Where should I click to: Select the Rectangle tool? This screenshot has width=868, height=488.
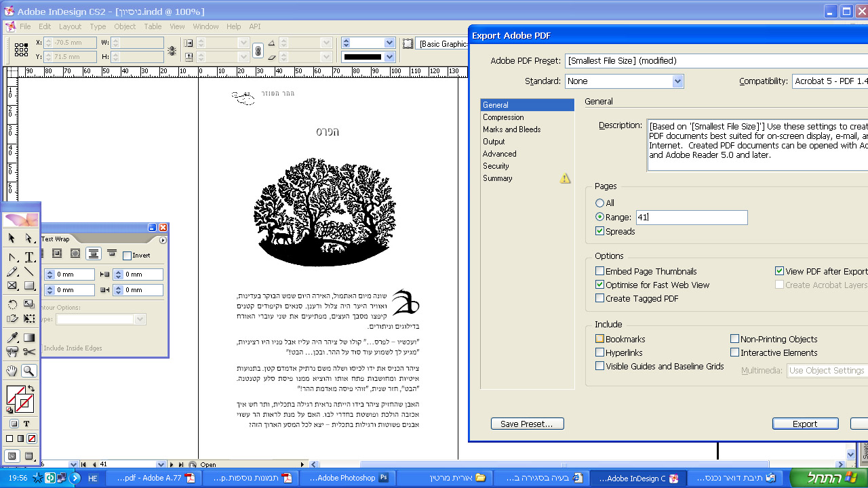tap(29, 285)
